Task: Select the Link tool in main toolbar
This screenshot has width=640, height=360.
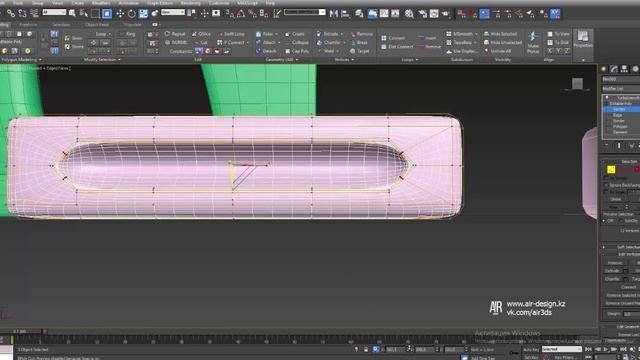Action: (11, 13)
